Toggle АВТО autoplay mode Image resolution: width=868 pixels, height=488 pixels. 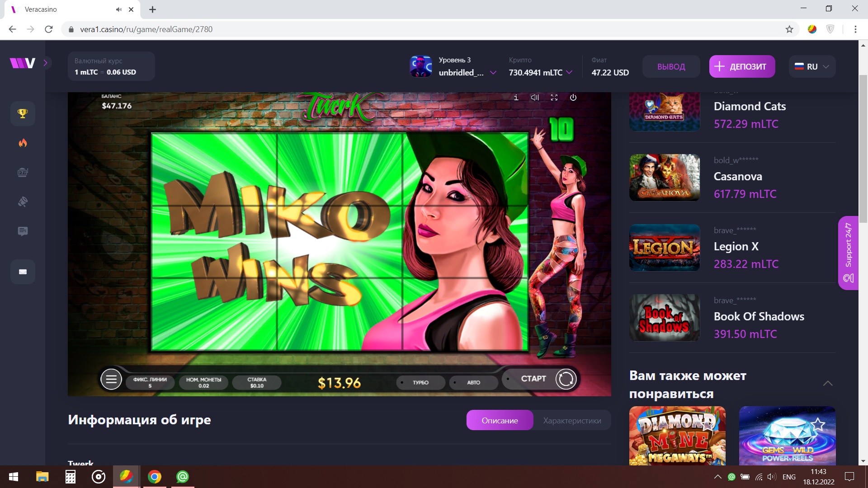pyautogui.click(x=473, y=382)
